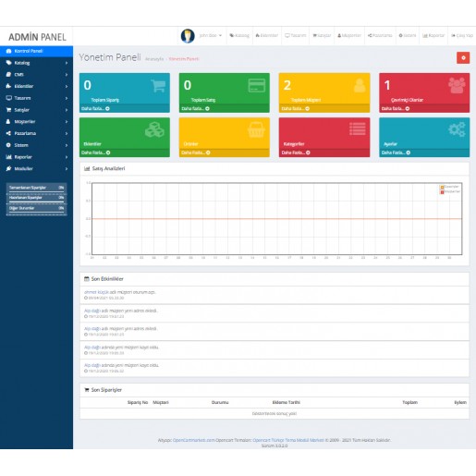Expand the Tasarım sidebar menu chevron
This screenshot has width=476, height=476.
click(67, 98)
